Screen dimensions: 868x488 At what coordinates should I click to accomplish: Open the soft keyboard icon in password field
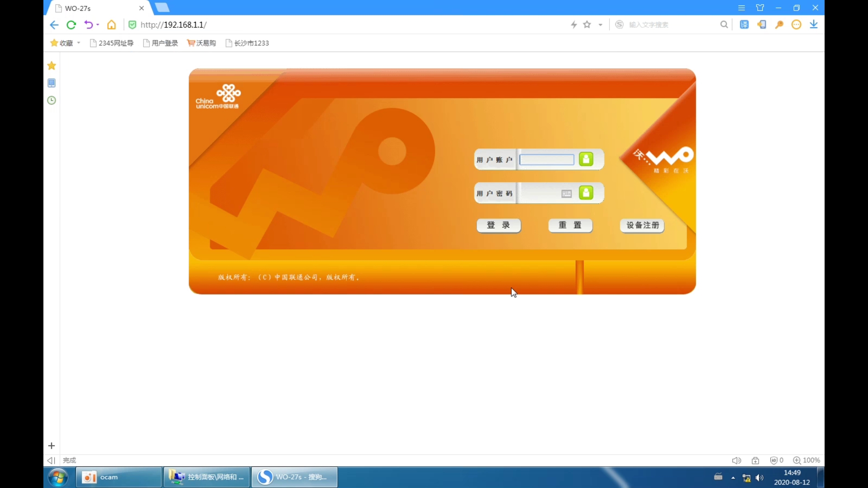point(566,194)
